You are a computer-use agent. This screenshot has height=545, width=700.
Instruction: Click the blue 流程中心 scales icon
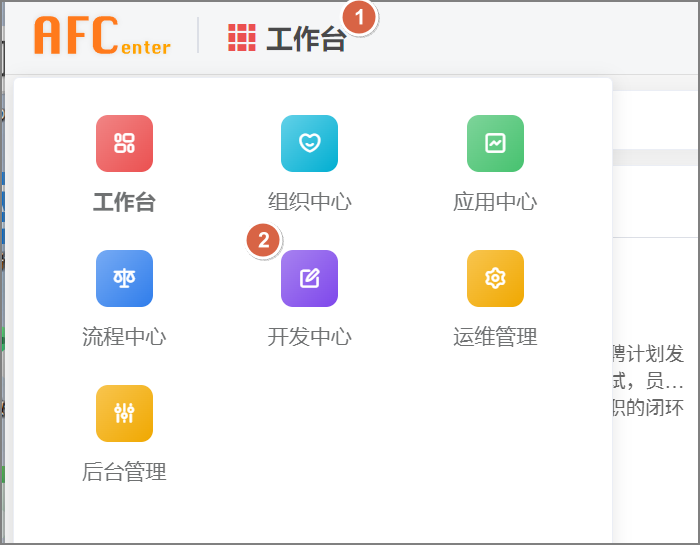point(124,278)
